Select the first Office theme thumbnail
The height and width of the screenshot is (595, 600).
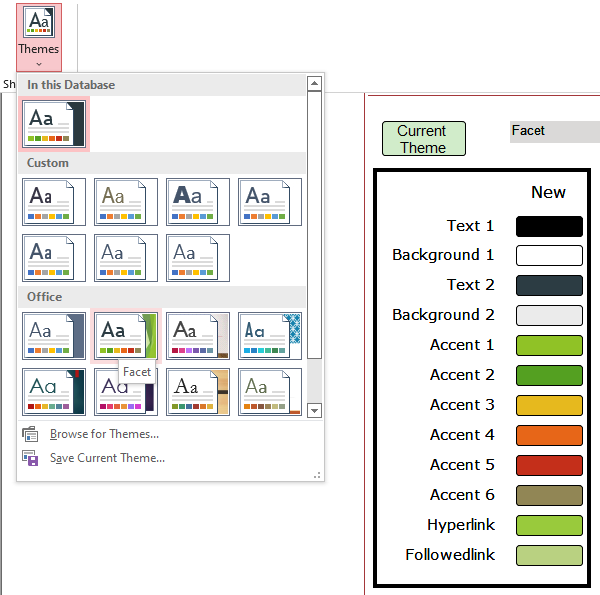(x=54, y=335)
